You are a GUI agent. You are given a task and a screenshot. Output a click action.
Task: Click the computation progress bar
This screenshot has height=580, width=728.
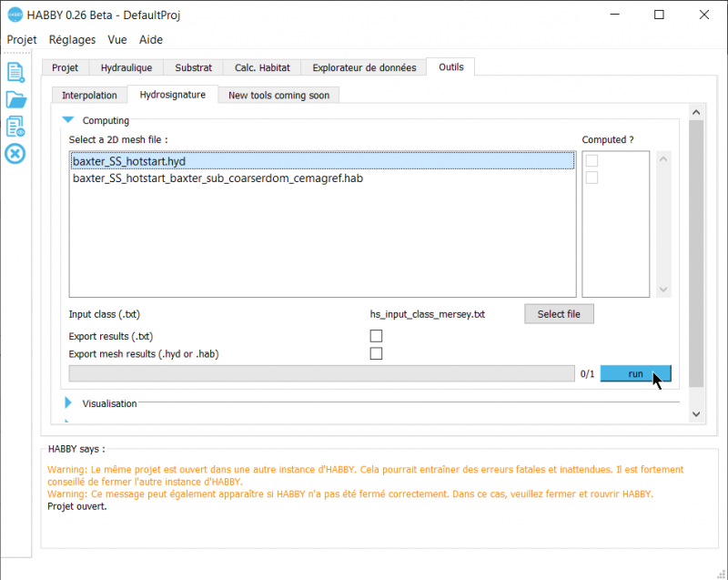[x=321, y=374]
